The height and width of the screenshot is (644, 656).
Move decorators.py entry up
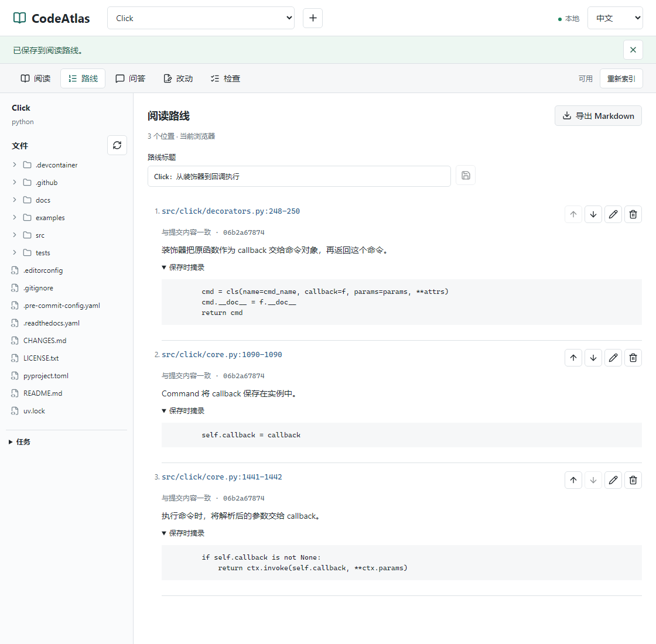coord(573,214)
